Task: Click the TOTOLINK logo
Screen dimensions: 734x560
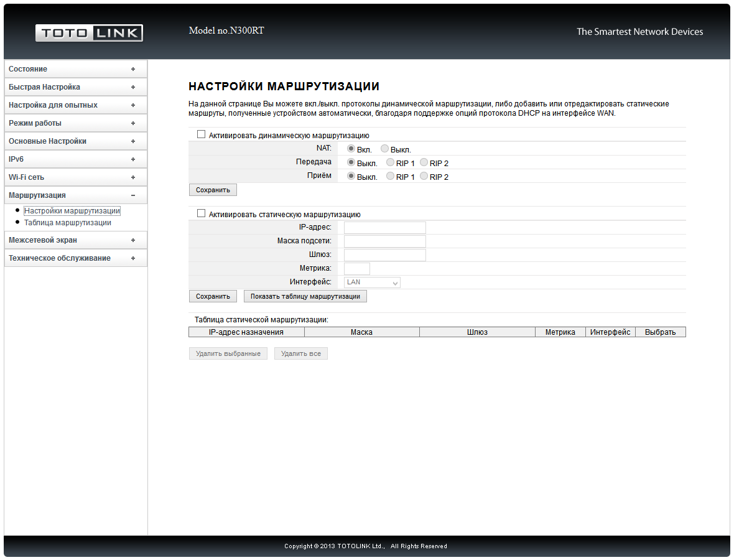Action: point(89,33)
